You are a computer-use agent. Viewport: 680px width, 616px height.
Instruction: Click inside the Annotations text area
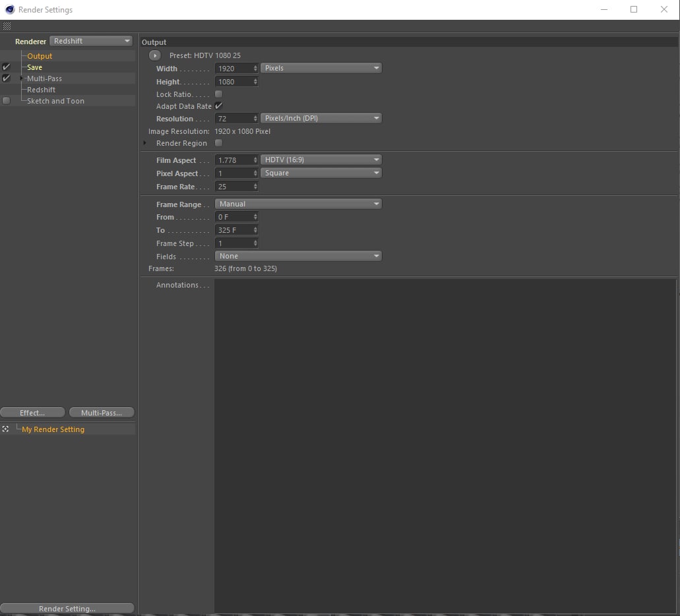click(445, 446)
